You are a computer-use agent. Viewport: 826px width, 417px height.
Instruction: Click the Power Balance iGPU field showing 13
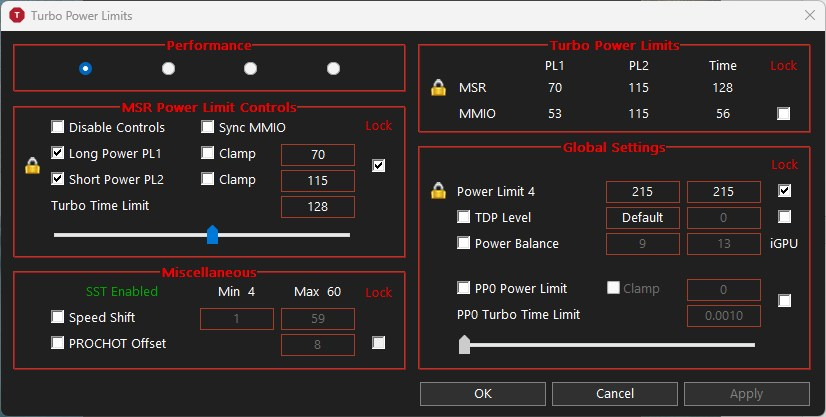click(x=724, y=244)
